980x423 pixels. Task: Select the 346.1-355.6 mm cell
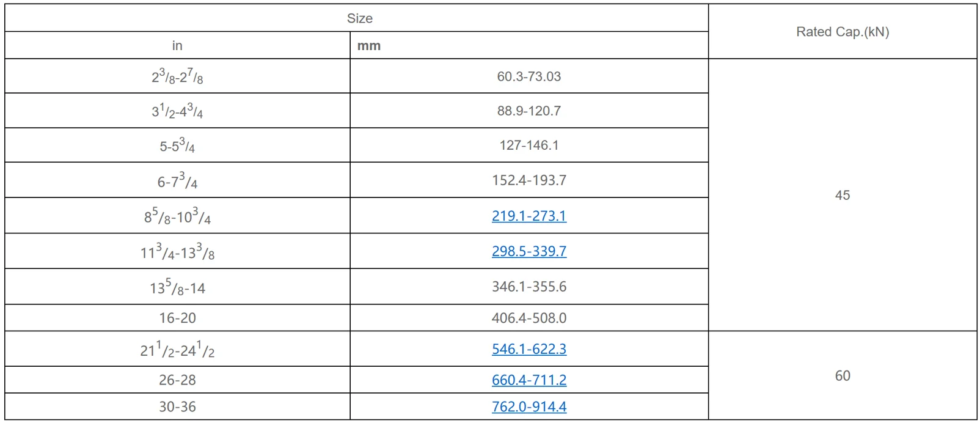pyautogui.click(x=528, y=287)
